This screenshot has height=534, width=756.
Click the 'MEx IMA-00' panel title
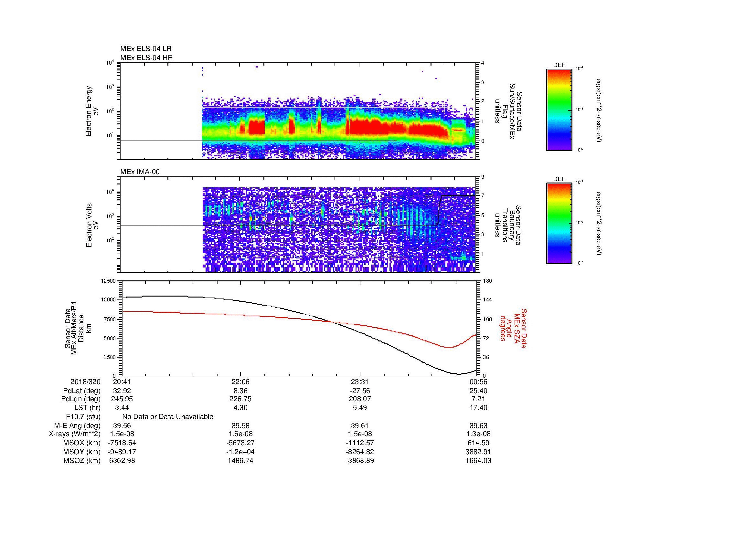[140, 172]
